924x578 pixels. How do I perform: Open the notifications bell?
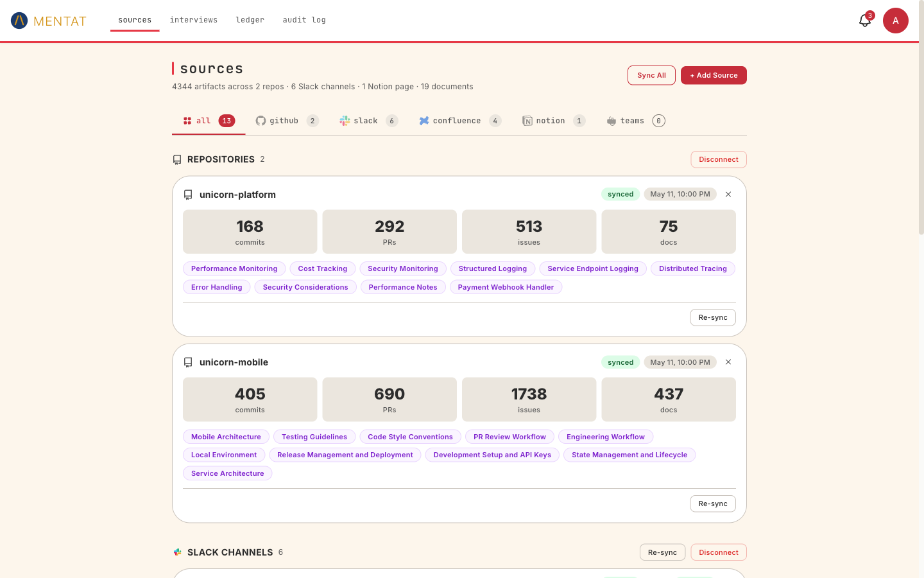click(x=865, y=21)
